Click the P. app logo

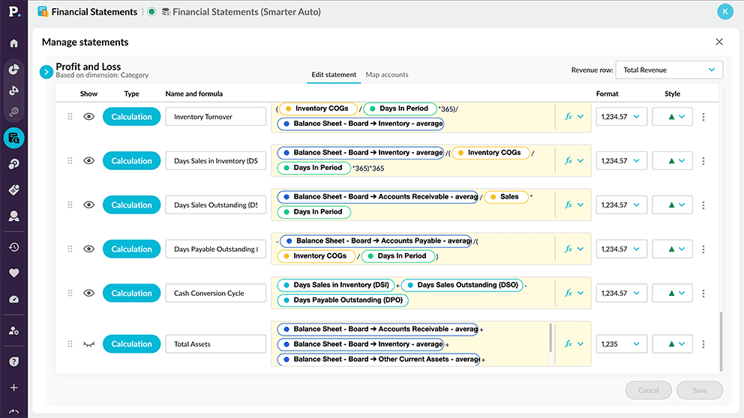[x=14, y=11]
